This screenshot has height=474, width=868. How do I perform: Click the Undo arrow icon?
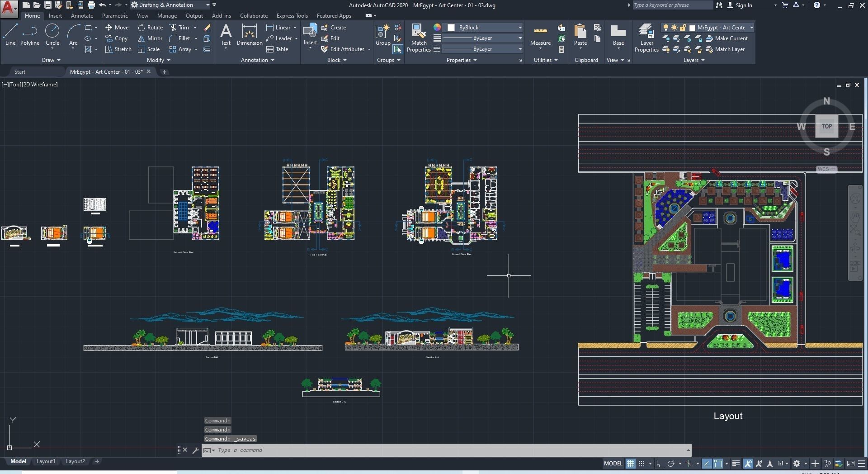pos(102,5)
